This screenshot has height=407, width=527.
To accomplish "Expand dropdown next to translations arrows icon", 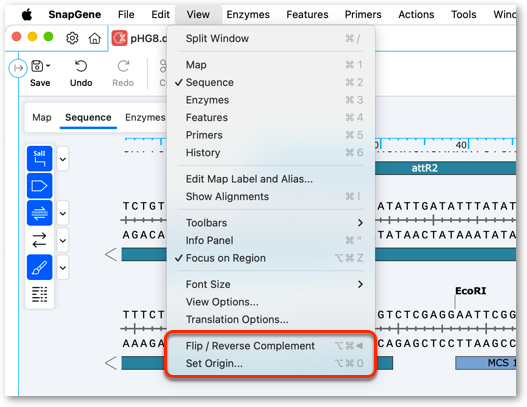I will 63,240.
